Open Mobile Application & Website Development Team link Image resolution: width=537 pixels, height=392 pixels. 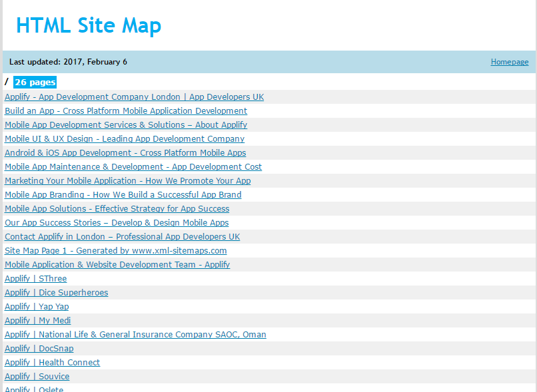click(117, 265)
